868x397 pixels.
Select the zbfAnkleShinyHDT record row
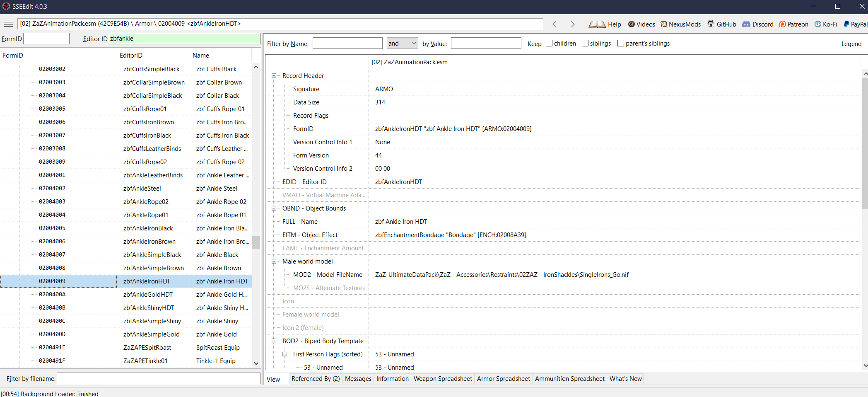pyautogui.click(x=126, y=308)
